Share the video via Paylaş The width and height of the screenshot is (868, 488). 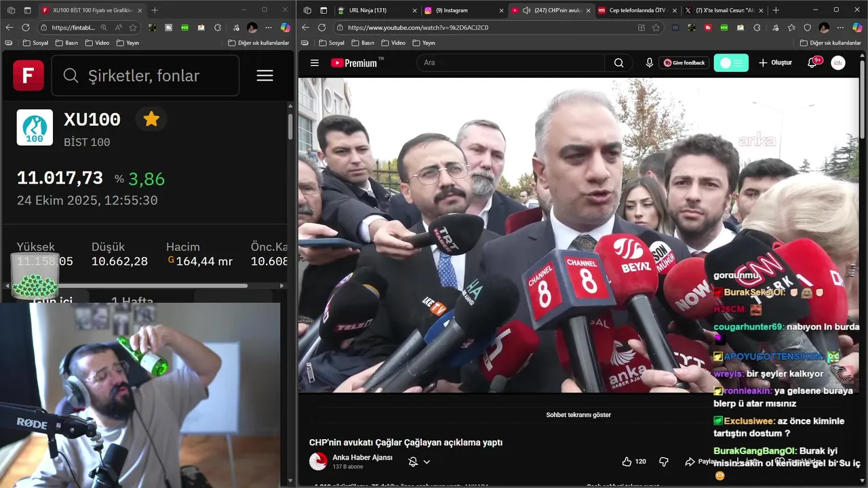coord(701,462)
